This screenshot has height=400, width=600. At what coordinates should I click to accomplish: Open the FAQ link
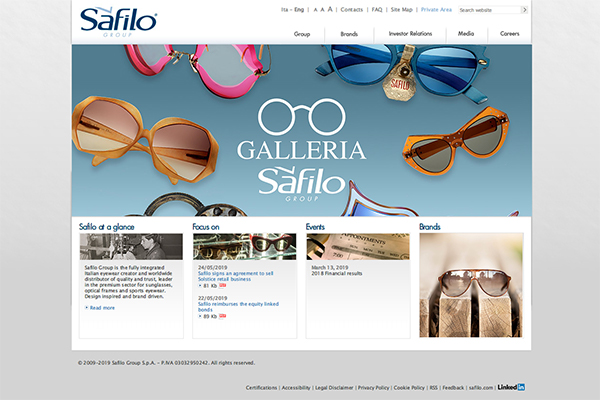(377, 10)
